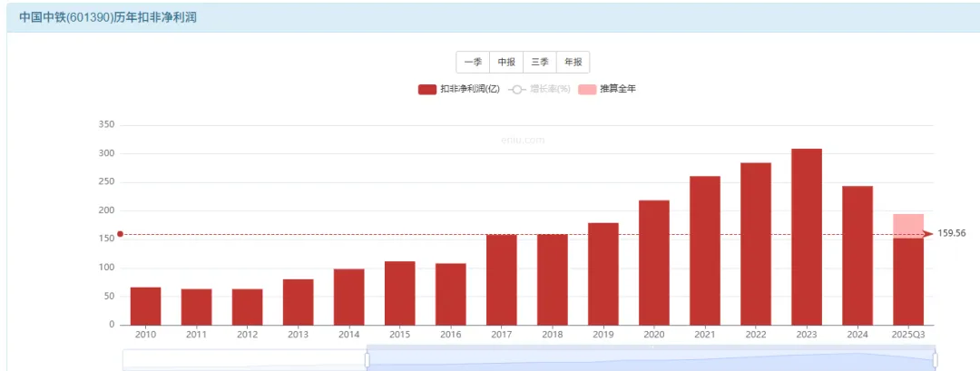Screen dimensions: 980x371
Task: Click the 中国中铁(601390)历年扣非净利润 title
Action: click(107, 17)
